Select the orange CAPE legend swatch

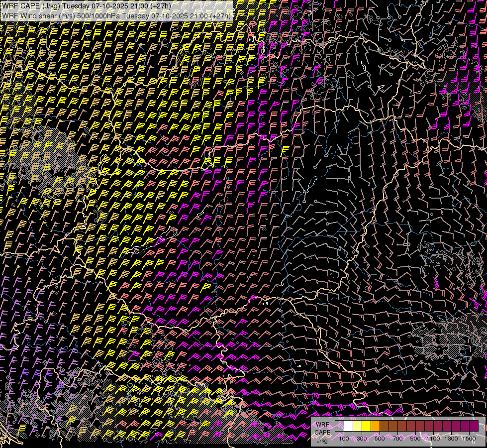[376, 426]
